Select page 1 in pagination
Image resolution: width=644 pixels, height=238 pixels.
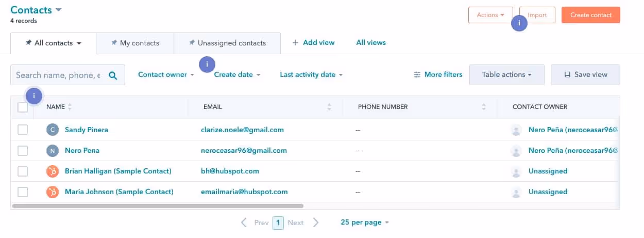(278, 223)
